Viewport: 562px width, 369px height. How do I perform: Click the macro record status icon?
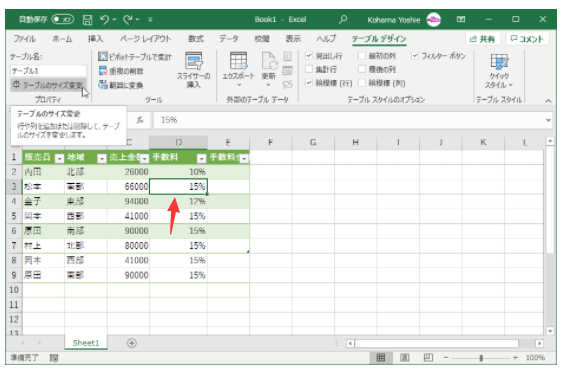tap(54, 358)
